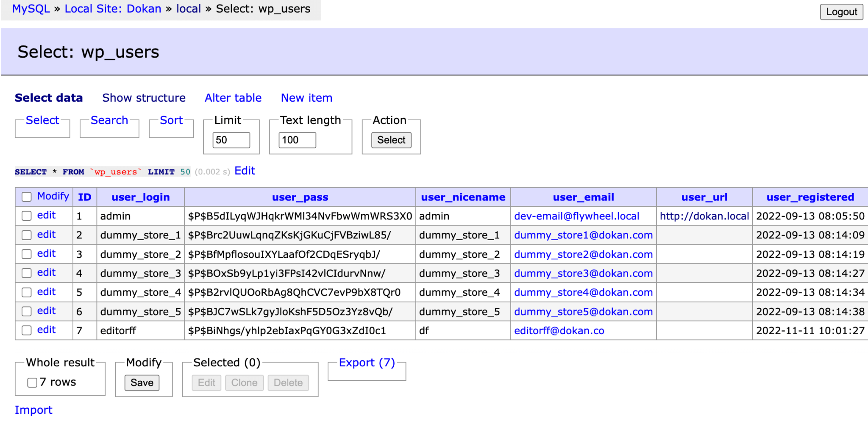Open the Export (7) section
The width and height of the screenshot is (868, 421).
coord(367,363)
